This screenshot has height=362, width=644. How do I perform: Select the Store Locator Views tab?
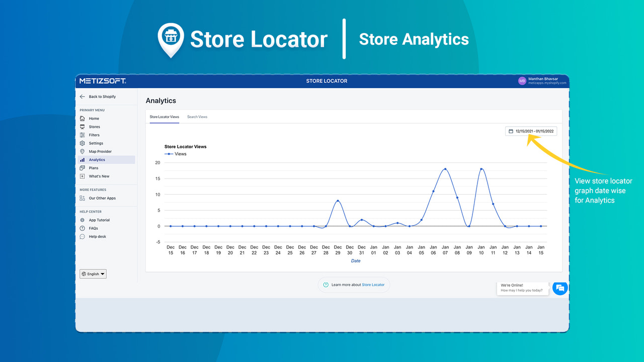point(164,116)
